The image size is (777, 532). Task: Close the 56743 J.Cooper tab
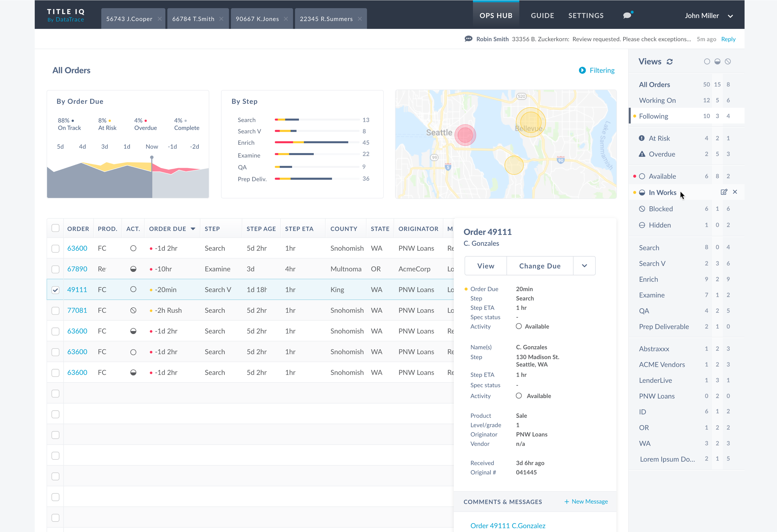click(160, 19)
